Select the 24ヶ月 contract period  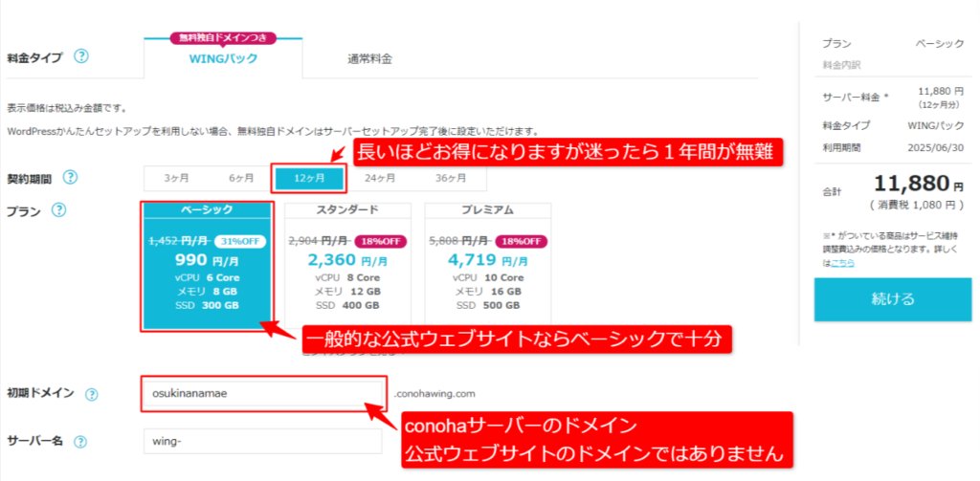[x=380, y=178]
